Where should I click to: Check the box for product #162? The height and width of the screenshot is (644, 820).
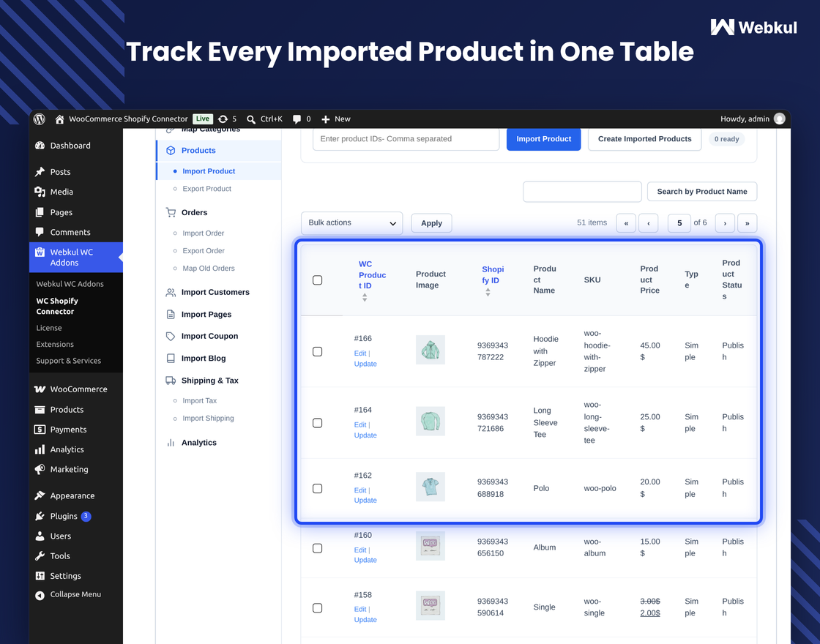coord(318,488)
